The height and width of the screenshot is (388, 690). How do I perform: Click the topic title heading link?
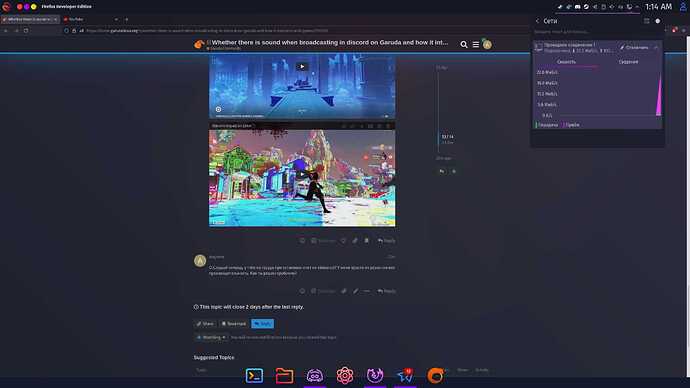click(x=330, y=42)
